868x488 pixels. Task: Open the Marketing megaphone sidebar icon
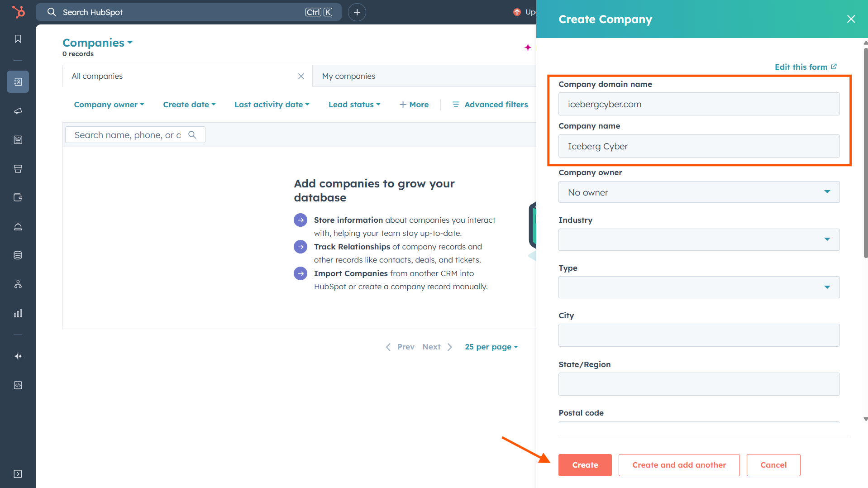tap(18, 111)
